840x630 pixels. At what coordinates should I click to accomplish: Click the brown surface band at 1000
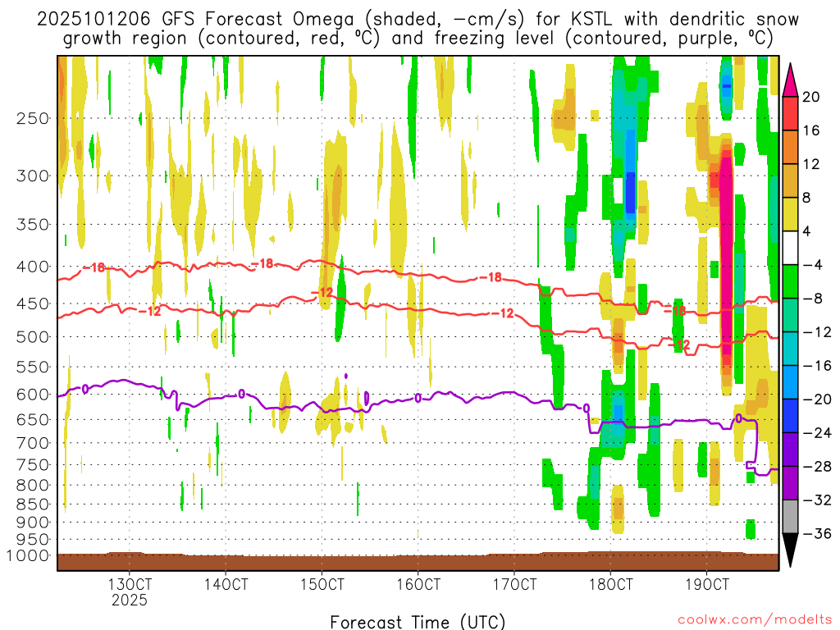(x=418, y=561)
